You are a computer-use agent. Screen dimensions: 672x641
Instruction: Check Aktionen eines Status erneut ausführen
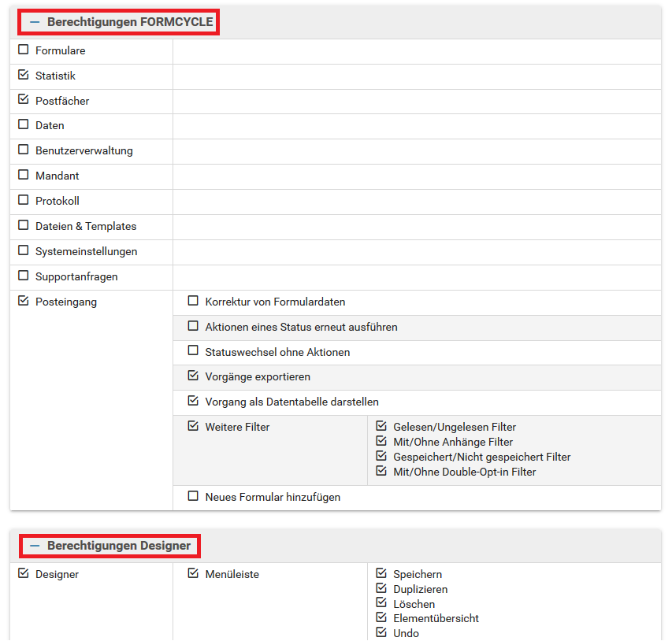193,326
